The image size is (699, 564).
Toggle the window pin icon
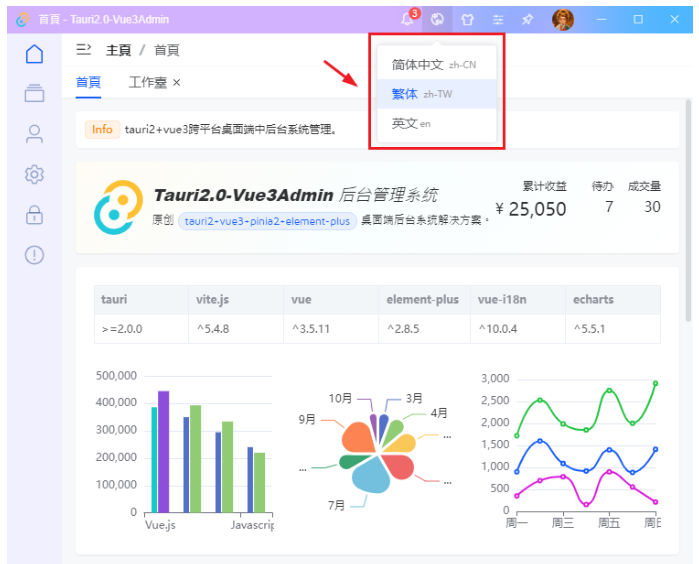coord(527,19)
